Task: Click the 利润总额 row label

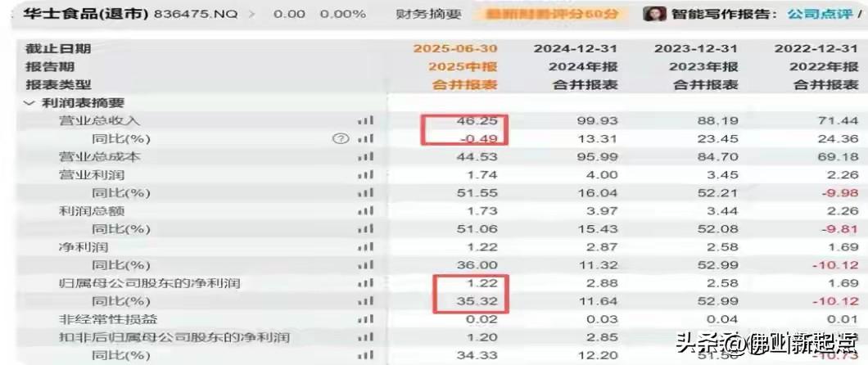Action: (x=92, y=210)
